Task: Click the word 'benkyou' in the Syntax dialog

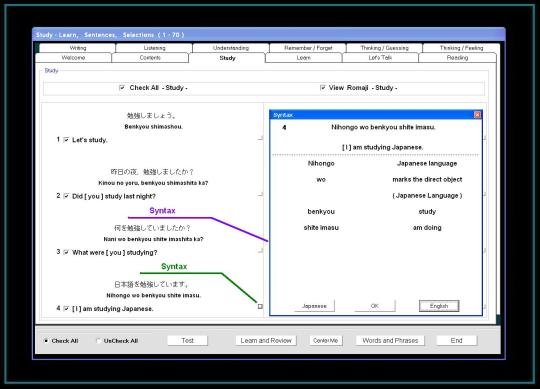Action: 321,212
